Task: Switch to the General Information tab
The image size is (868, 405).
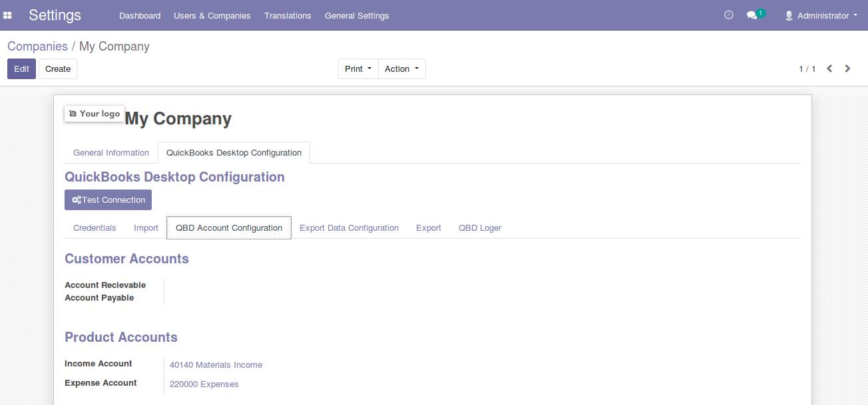Action: (111, 152)
